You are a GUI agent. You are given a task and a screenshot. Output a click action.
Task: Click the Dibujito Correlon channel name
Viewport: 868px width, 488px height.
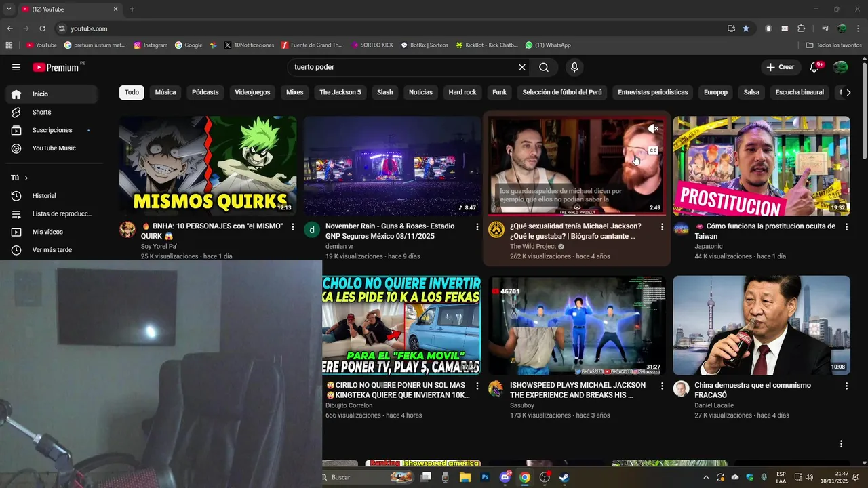coord(349,405)
